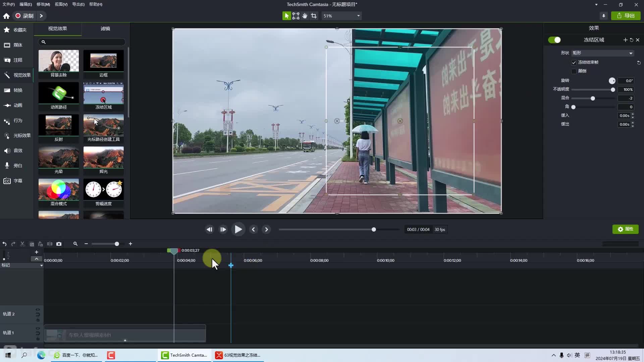This screenshot has width=644, height=362.
Task: Open the 光标效果 cursor effects panel
Action: pyautogui.click(x=16, y=135)
